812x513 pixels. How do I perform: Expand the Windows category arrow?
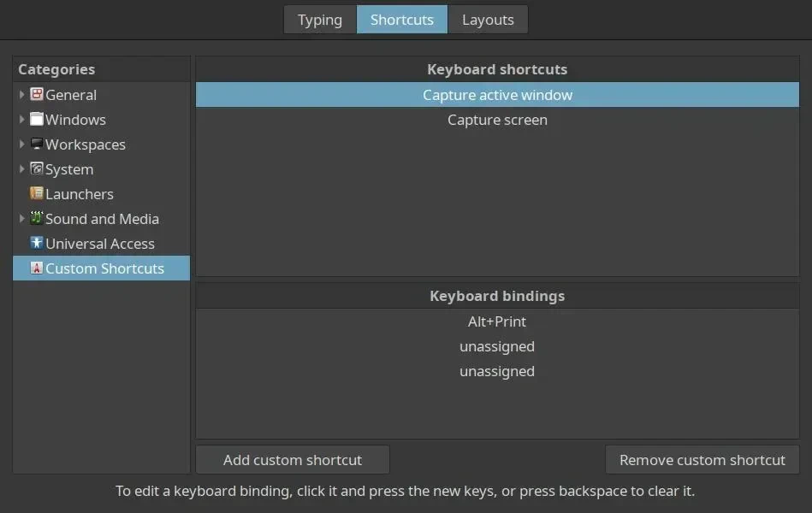pyautogui.click(x=21, y=120)
